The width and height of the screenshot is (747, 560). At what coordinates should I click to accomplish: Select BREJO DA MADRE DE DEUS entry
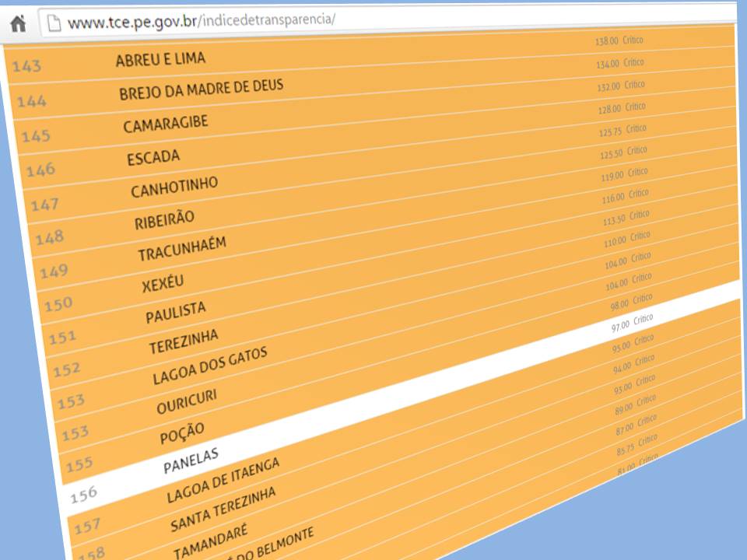click(201, 89)
